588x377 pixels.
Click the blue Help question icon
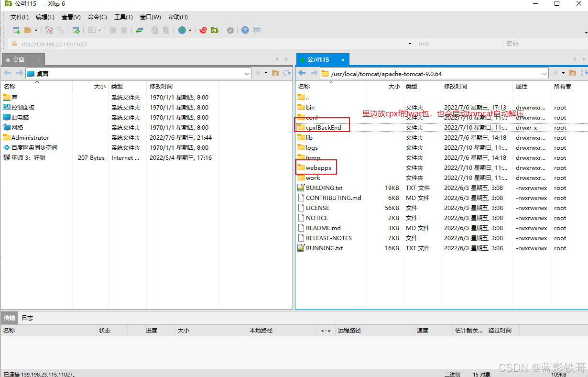(245, 30)
